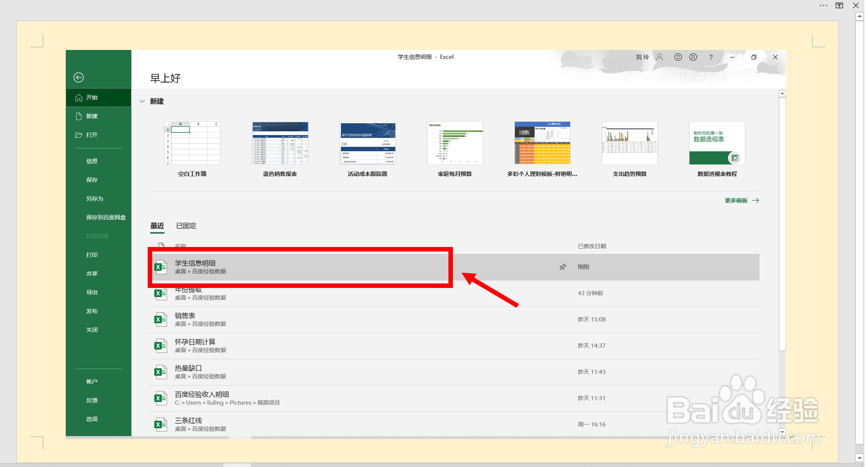868x467 pixels.
Task: Choose 打开 in the left sidebar
Action: coord(99,135)
